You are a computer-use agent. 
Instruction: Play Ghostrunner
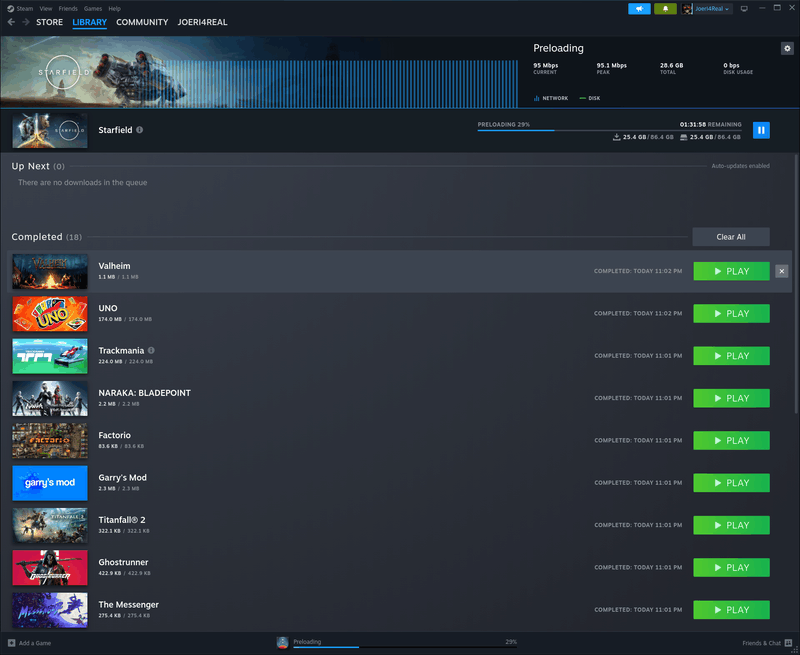coord(731,568)
